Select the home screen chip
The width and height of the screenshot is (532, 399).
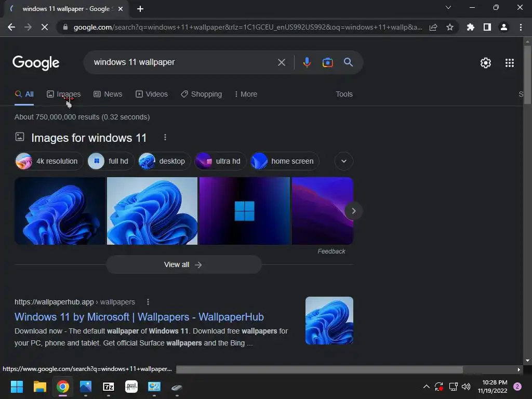[284, 161]
